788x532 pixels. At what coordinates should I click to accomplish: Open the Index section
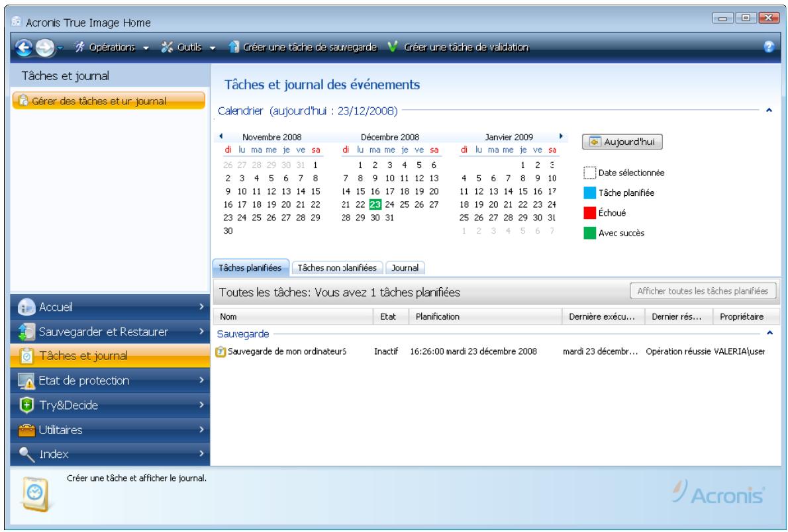coord(110,454)
